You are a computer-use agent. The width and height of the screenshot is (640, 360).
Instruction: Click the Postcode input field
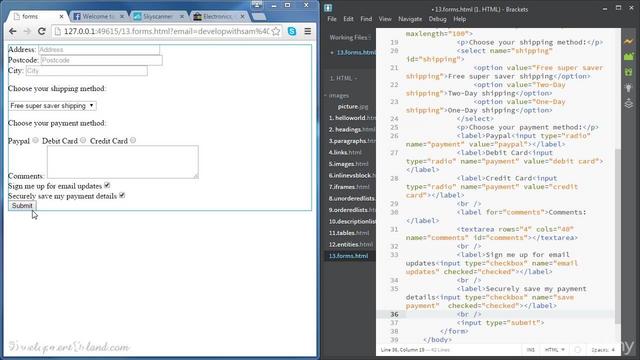pyautogui.click(x=101, y=60)
